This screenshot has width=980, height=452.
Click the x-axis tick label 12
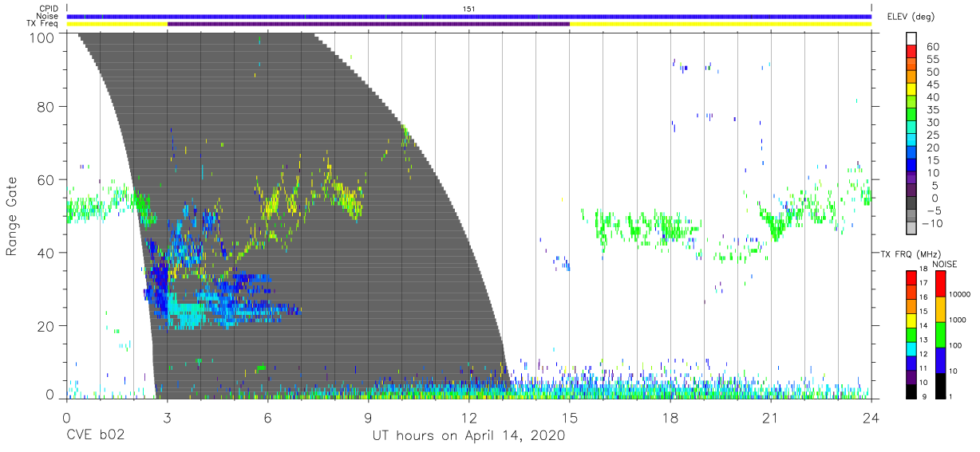pyautogui.click(x=468, y=418)
